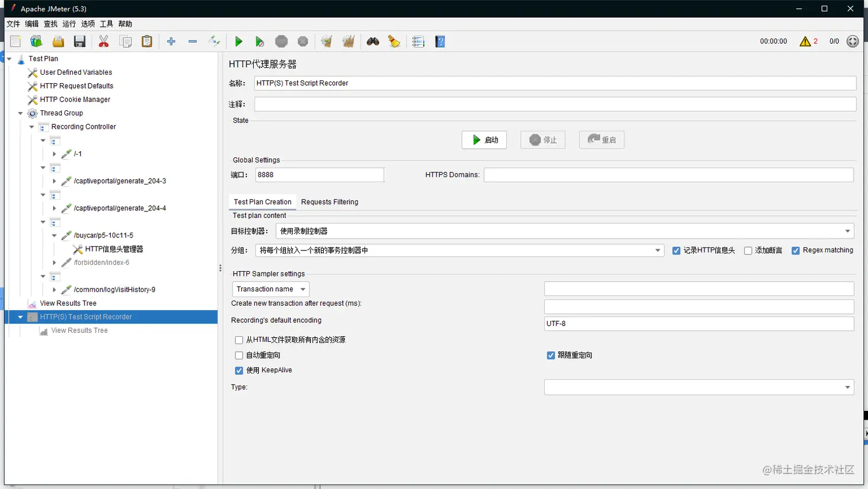Image resolution: width=868 pixels, height=489 pixels.
Task: Click the minus Collapse All icon
Action: (x=193, y=41)
